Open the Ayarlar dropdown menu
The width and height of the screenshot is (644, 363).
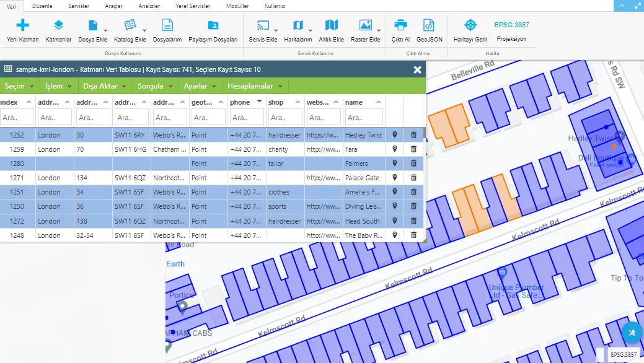(x=200, y=86)
